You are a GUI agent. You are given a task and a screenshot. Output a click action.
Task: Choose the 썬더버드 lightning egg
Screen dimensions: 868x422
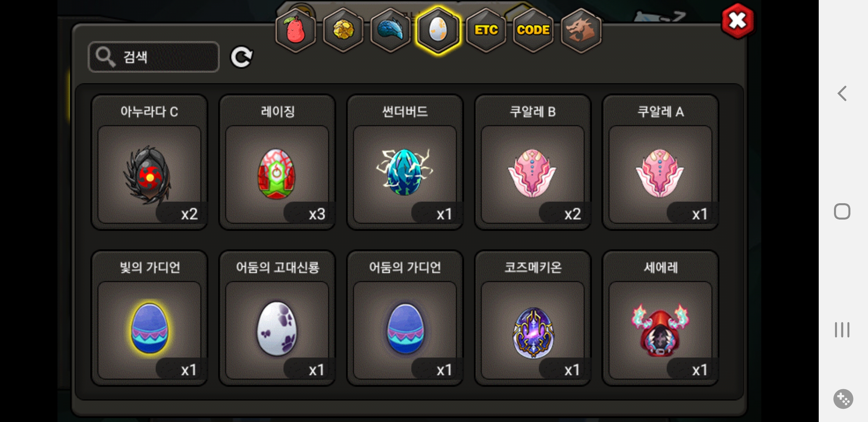coord(405,162)
